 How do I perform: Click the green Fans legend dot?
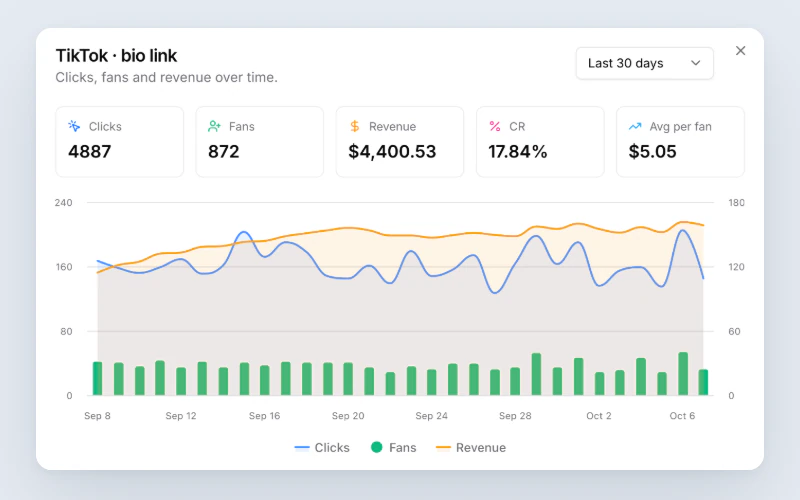[x=377, y=447]
